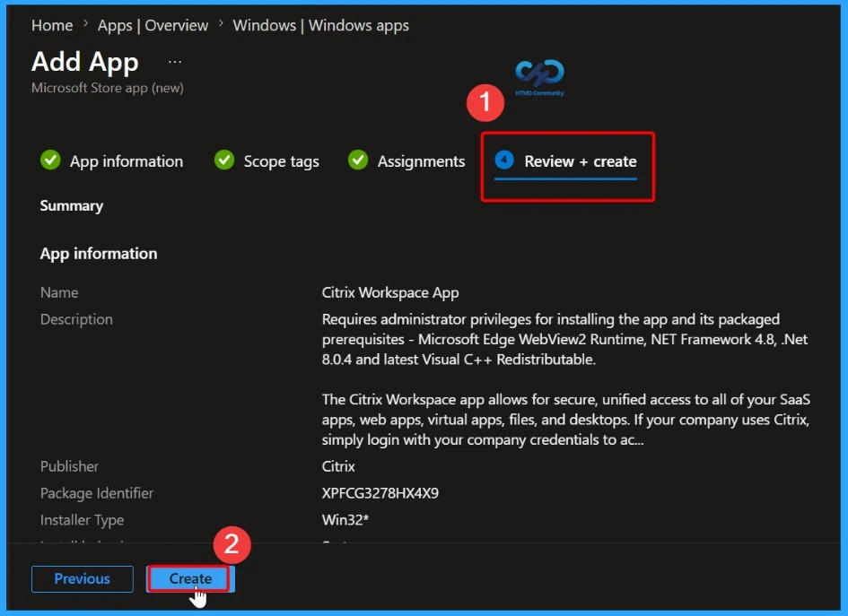Screen dimensions: 848x616
Task: Click the step 4 circle icon
Action: pos(504,160)
